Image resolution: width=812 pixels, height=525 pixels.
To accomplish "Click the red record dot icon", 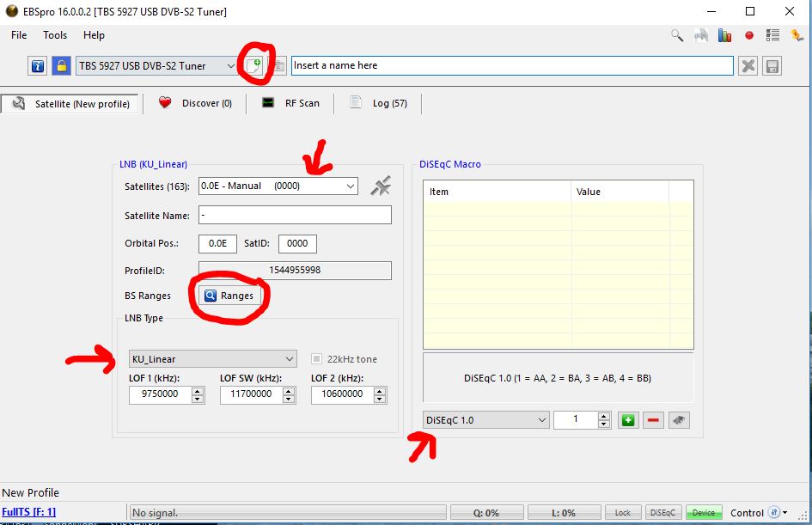I will point(748,36).
